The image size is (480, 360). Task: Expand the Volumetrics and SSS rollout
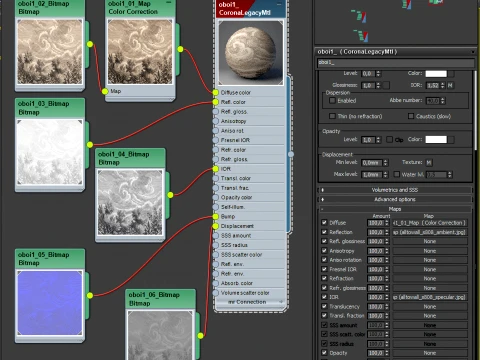click(x=395, y=190)
